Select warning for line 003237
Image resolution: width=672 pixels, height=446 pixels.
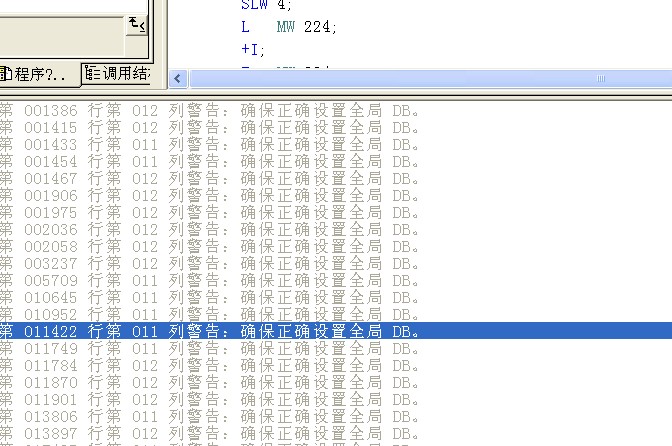pos(336,264)
